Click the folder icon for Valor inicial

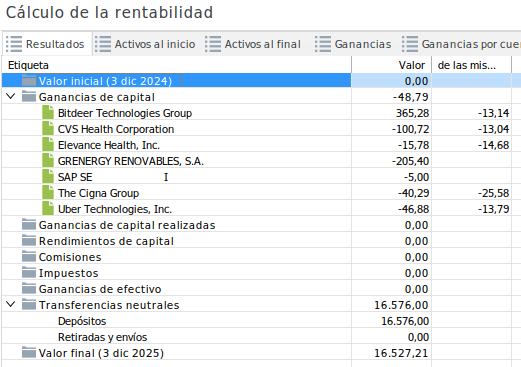click(x=29, y=80)
